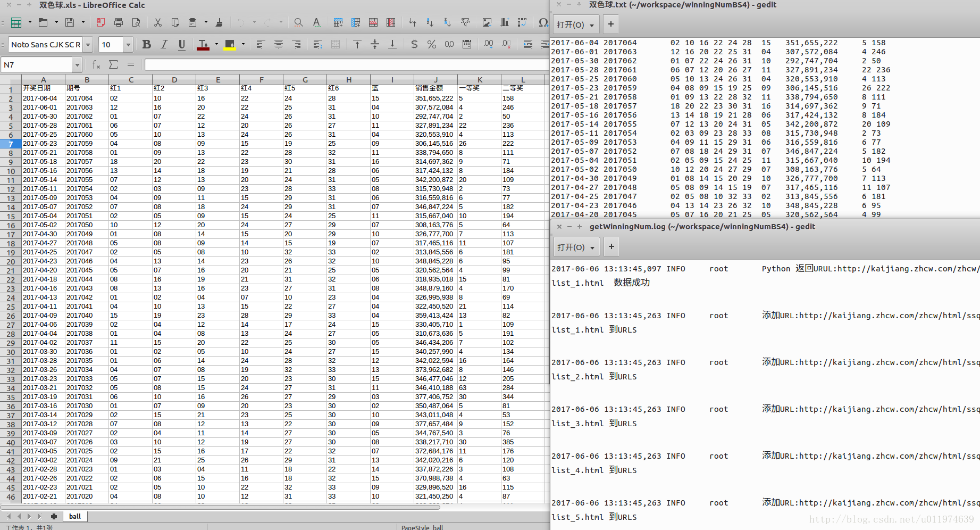980x530 pixels.
Task: Expand the font size dropdown
Action: 128,45
